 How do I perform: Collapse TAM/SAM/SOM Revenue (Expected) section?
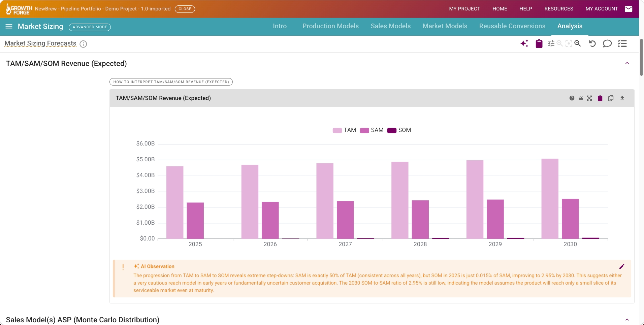pos(627,63)
